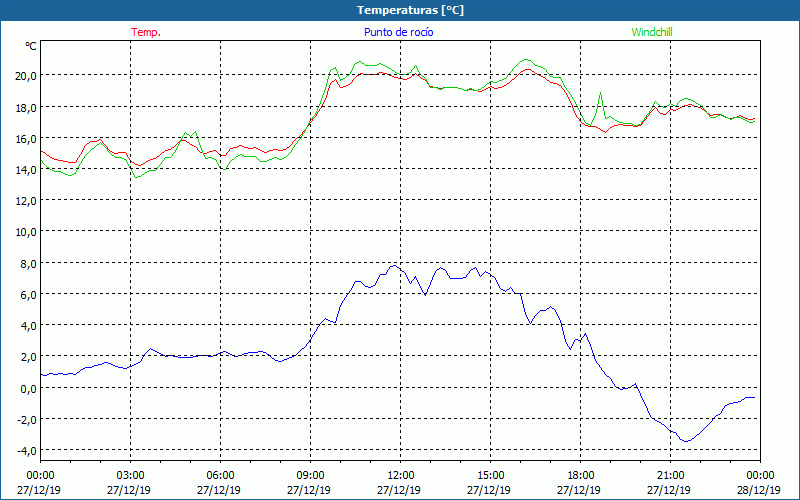The image size is (800, 500).
Task: Click the '03:00' time axis label
Action: point(130,476)
